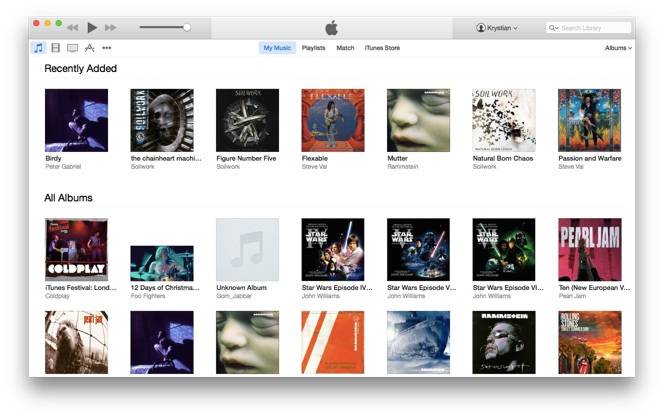Open the iTunes Store tab

coord(382,48)
